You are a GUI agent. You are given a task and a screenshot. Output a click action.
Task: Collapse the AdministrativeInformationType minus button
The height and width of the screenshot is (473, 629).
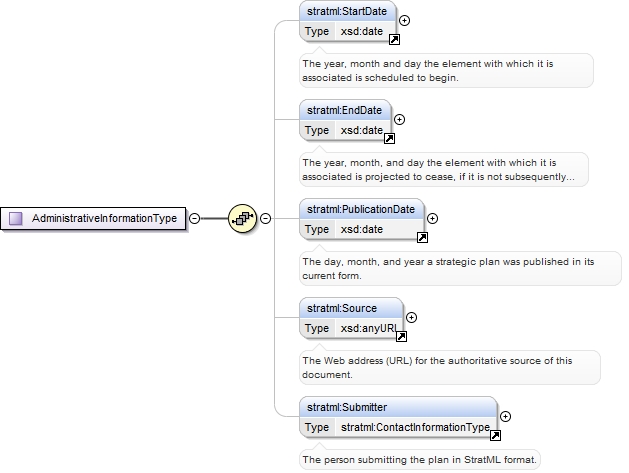pyautogui.click(x=194, y=218)
